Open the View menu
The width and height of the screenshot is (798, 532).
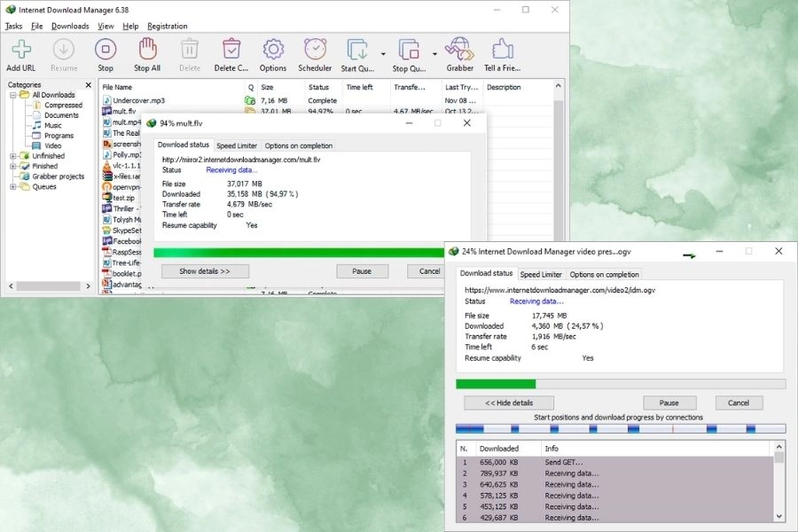pyautogui.click(x=106, y=26)
